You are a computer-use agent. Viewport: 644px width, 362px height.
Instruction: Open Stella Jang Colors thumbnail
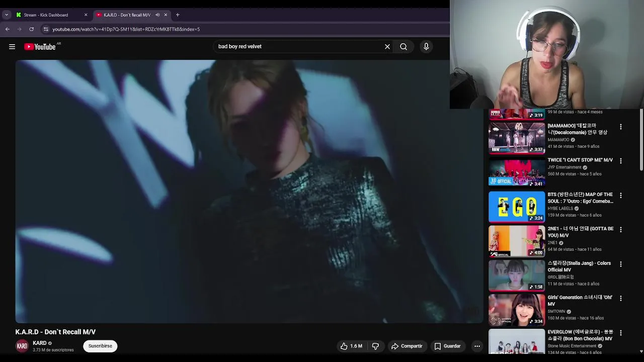pos(517,275)
